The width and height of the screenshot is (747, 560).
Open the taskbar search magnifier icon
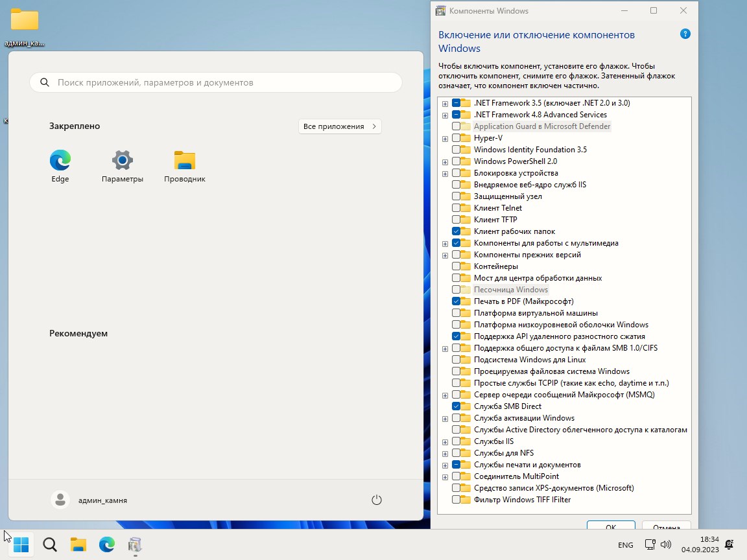pyautogui.click(x=49, y=544)
